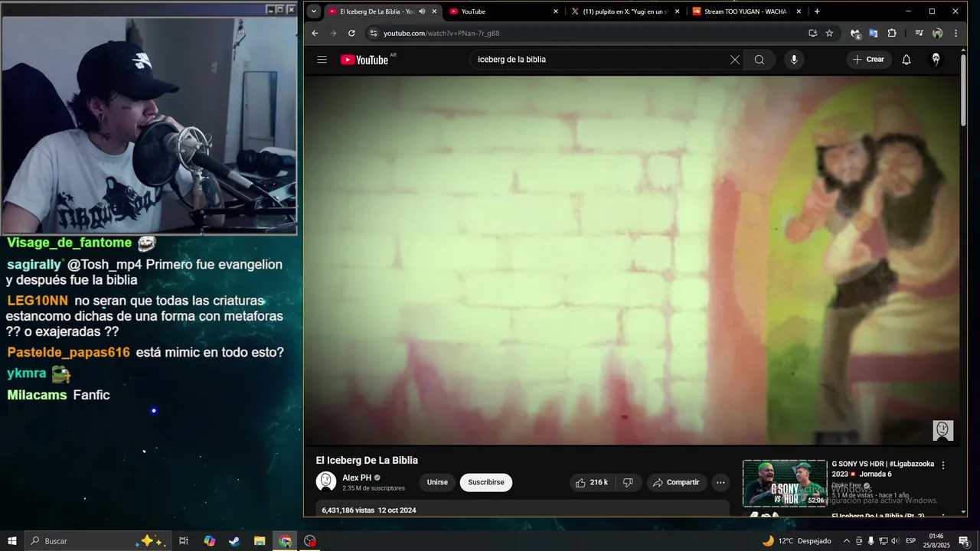This screenshot has height=551, width=980.
Task: Switch to the Stream TOO YUGAN tab
Action: [x=747, y=11]
